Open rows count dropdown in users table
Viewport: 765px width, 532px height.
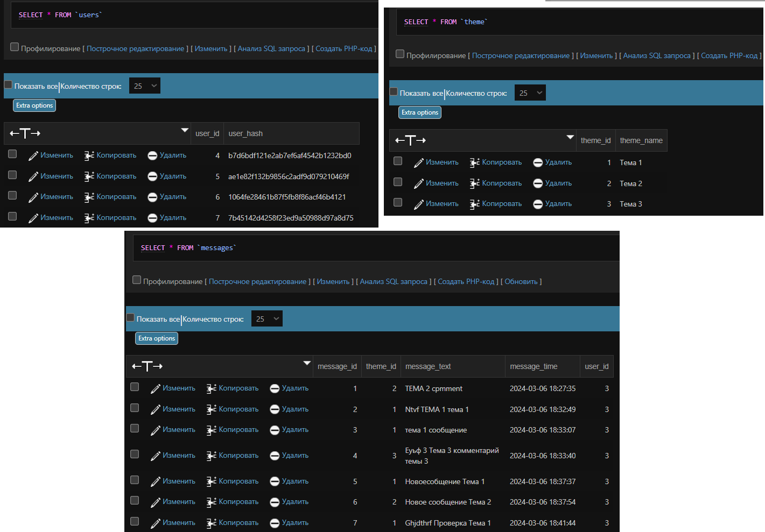click(x=145, y=86)
